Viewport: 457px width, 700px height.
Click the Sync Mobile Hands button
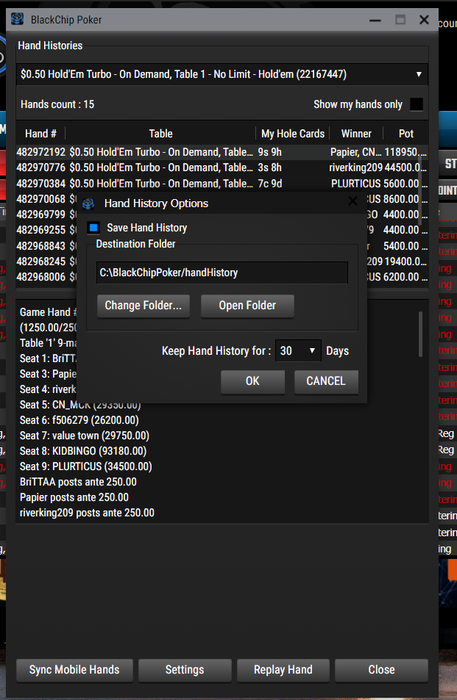75,670
